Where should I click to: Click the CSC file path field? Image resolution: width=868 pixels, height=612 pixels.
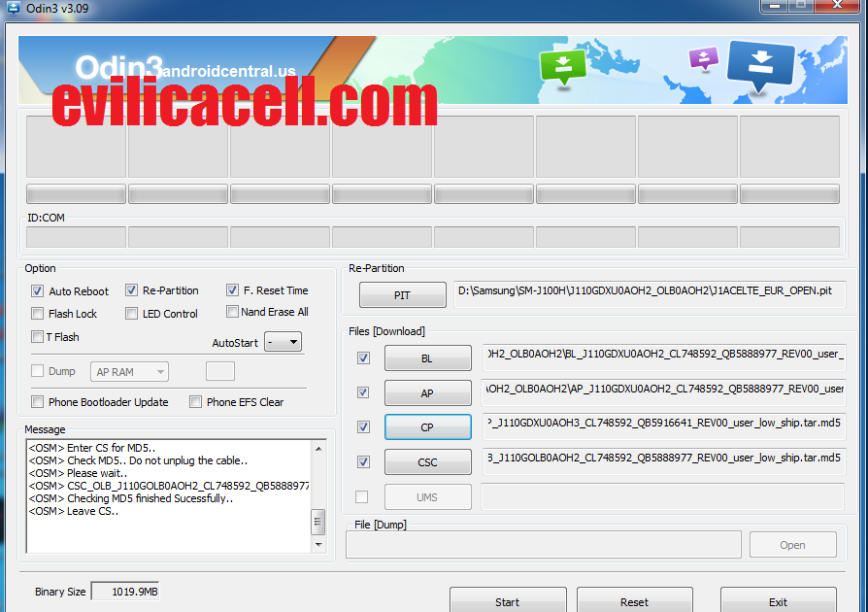pyautogui.click(x=664, y=461)
